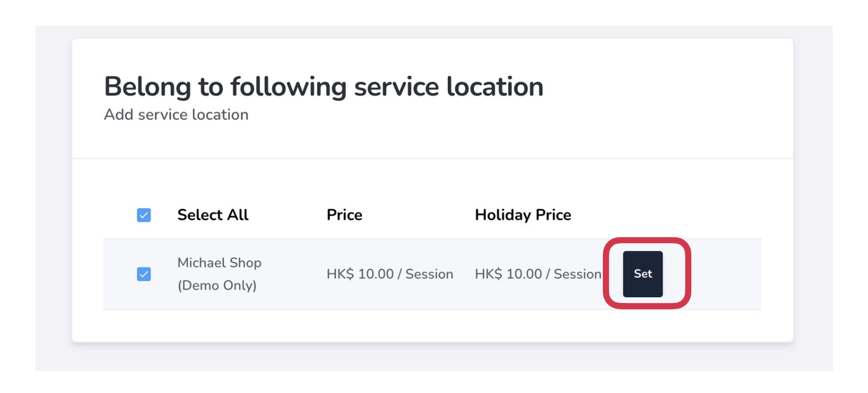
Task: Click the Price column header
Action: 345,215
